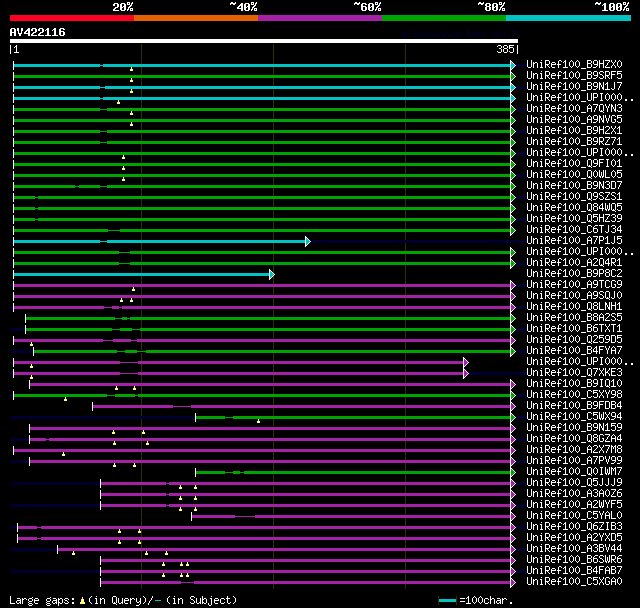Click the yellow gap marker under the A9TCG9 bar
640x608 pixels.
(x=133, y=289)
